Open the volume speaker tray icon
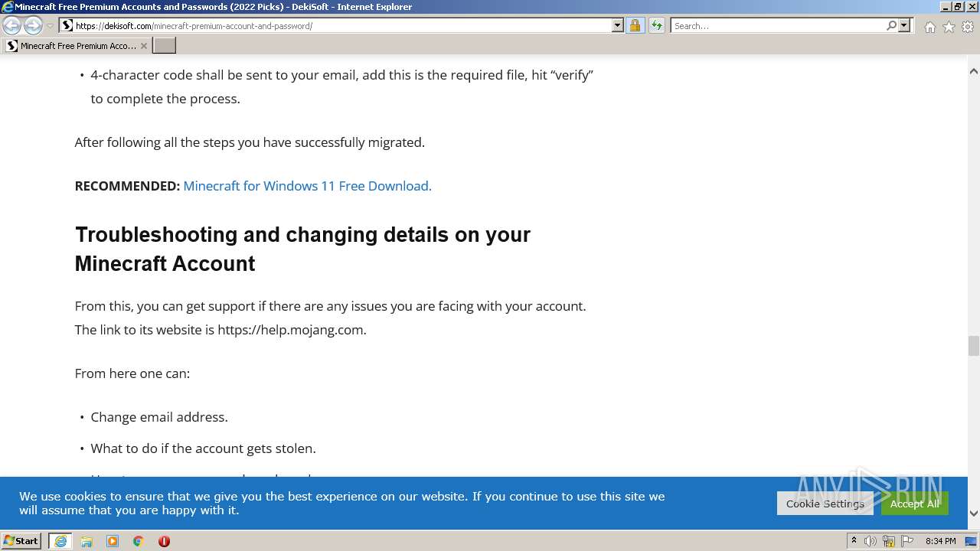The image size is (980, 551). (871, 541)
